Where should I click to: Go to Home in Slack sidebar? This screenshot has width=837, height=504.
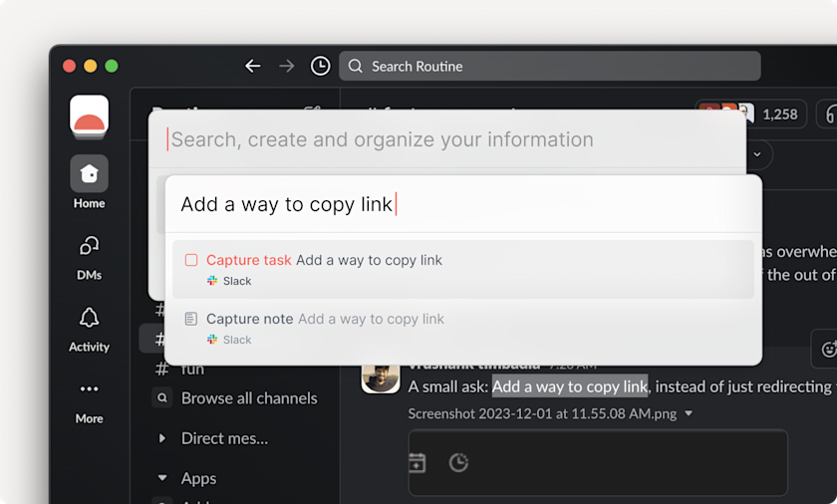click(x=89, y=182)
